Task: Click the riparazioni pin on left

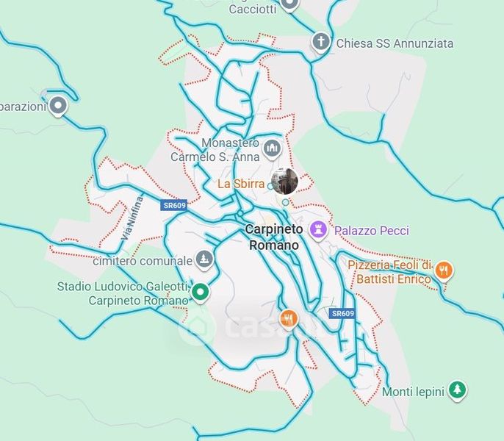Action: pyautogui.click(x=58, y=106)
